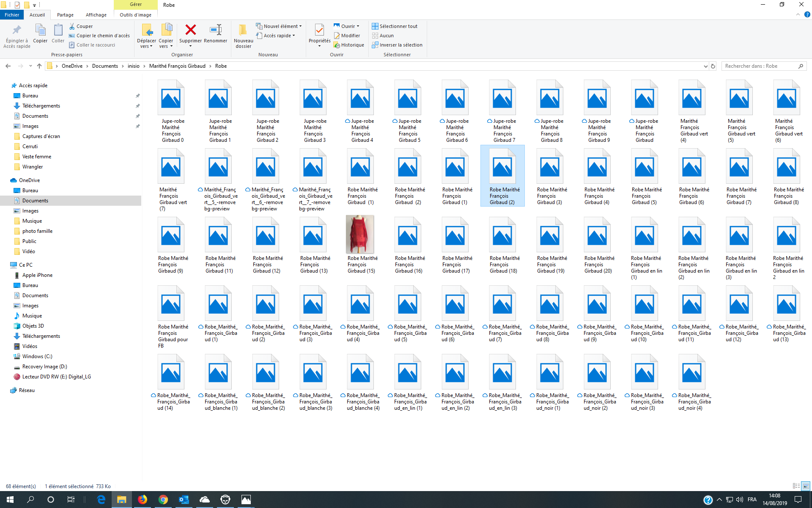Image resolution: width=812 pixels, height=508 pixels.
Task: Click the Nouveau dossier folder icon
Action: tap(243, 30)
